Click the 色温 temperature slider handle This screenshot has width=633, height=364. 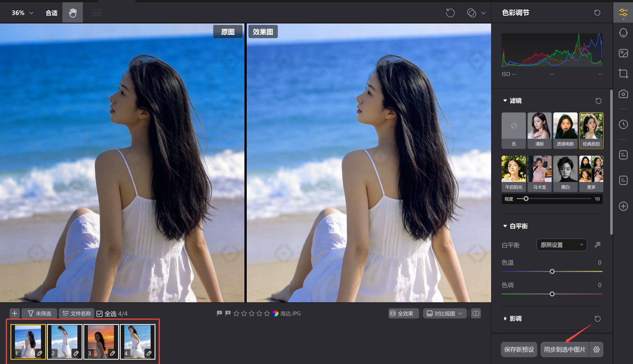click(552, 272)
